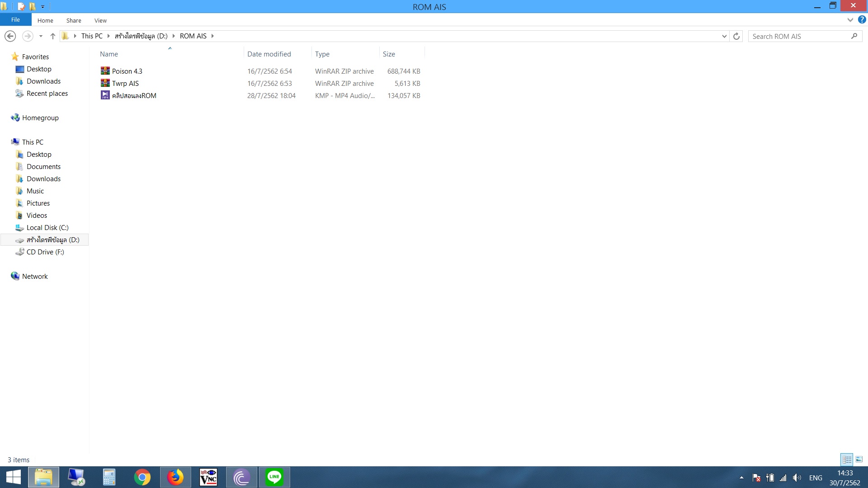Expand breadcrumb arrow after This PC
The image size is (868, 488).
pyautogui.click(x=108, y=36)
